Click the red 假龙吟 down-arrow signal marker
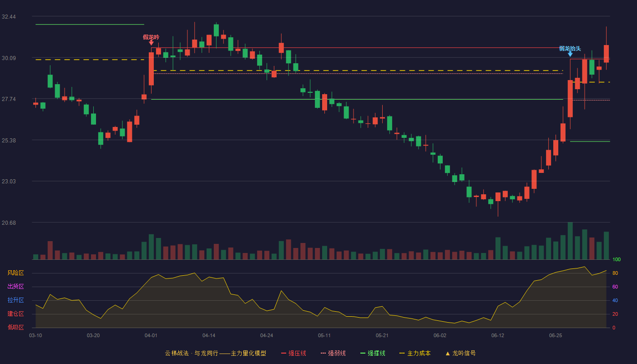This screenshot has width=637, height=364. pos(151,42)
